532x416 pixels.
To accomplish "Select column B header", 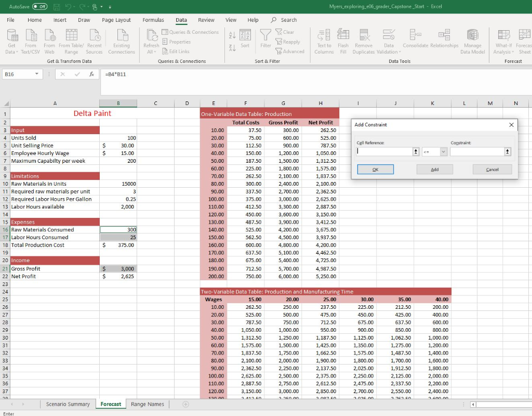I will coord(118,103).
